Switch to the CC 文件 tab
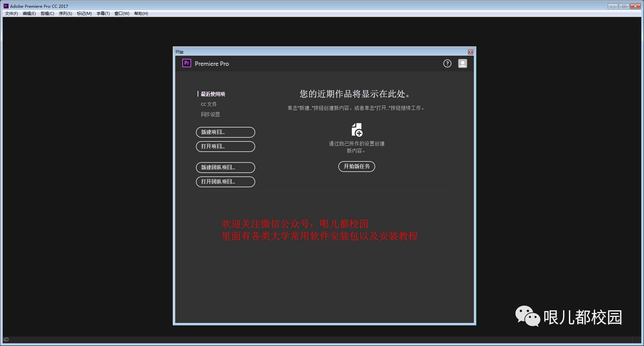Screen dimensions: 644x346 [209, 104]
